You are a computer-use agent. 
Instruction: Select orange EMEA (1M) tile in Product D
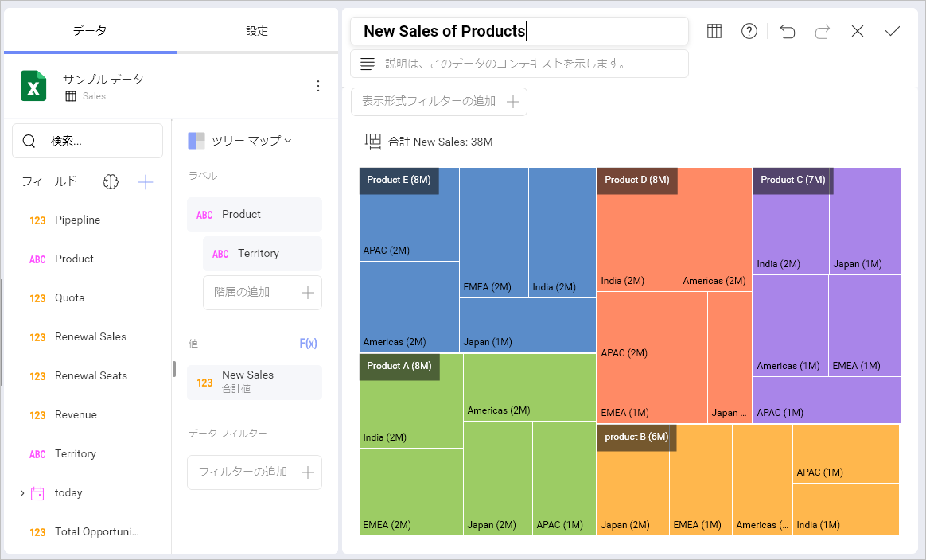point(652,394)
